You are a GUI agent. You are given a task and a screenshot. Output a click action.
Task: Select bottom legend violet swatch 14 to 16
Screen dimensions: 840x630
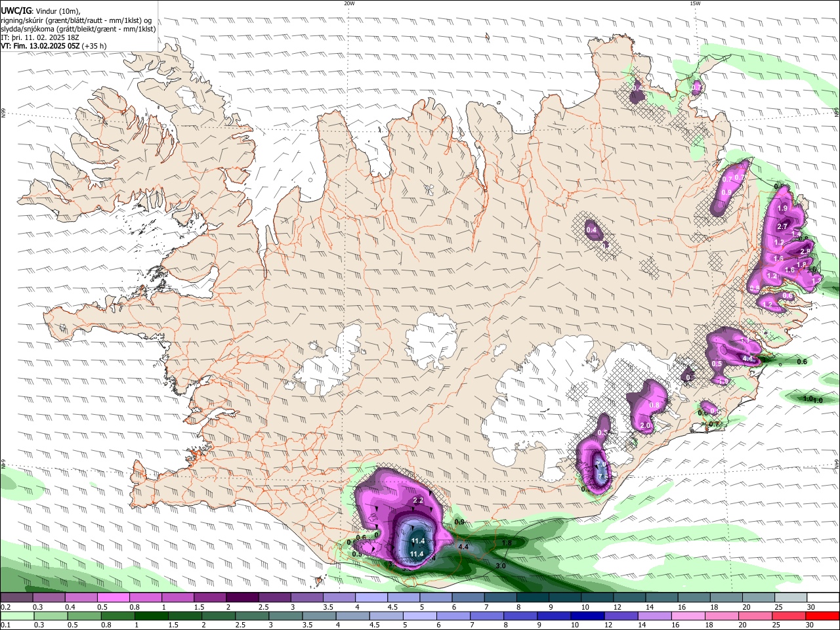655,616
